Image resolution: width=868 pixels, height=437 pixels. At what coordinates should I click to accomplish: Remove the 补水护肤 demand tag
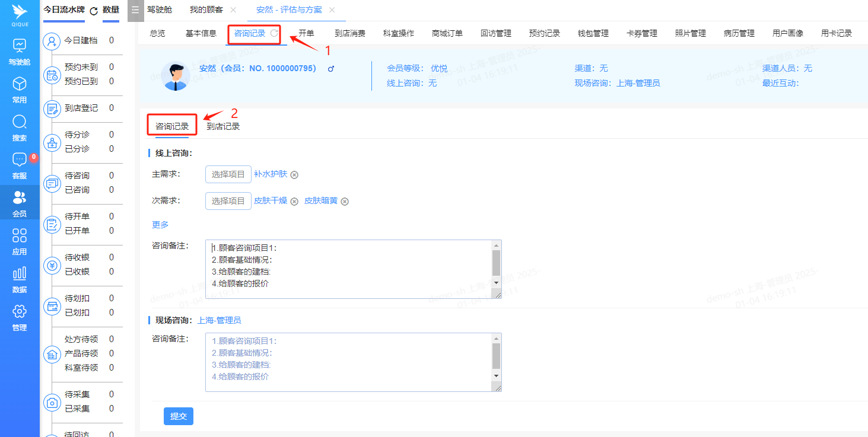pyautogui.click(x=295, y=175)
